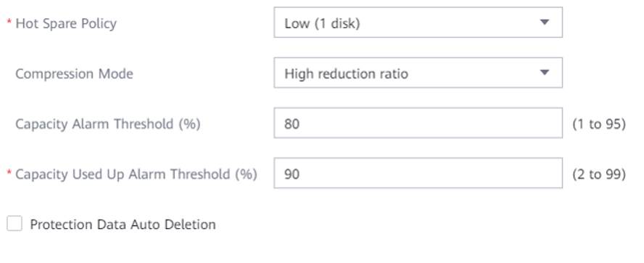Viewport: 644px width, 263px height.
Task: Focus the Capacity Alarm Threshold input field
Action: click(418, 123)
